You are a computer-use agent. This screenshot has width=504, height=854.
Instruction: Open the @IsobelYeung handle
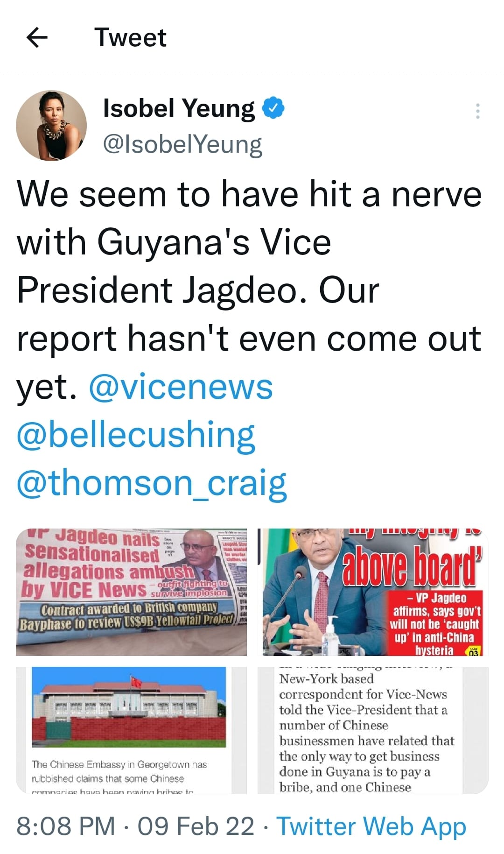click(x=182, y=144)
